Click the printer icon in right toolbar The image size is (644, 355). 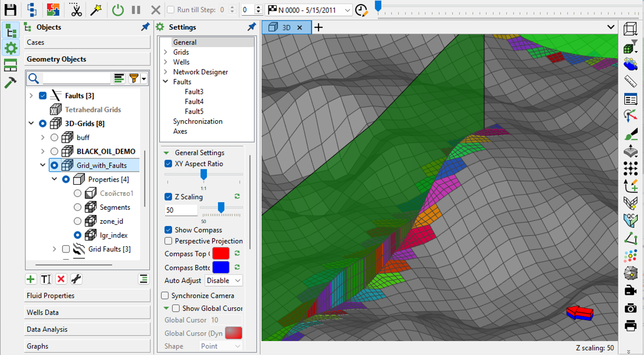coord(630,325)
